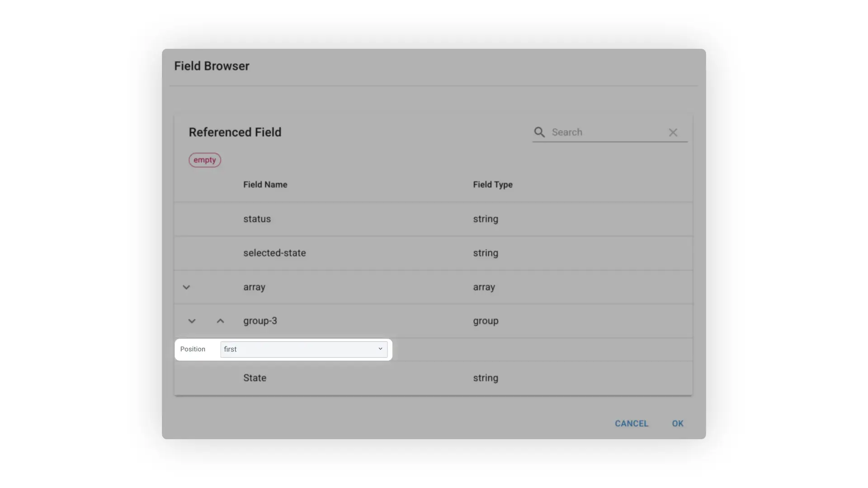Click the Referenced Field heading

point(235,132)
